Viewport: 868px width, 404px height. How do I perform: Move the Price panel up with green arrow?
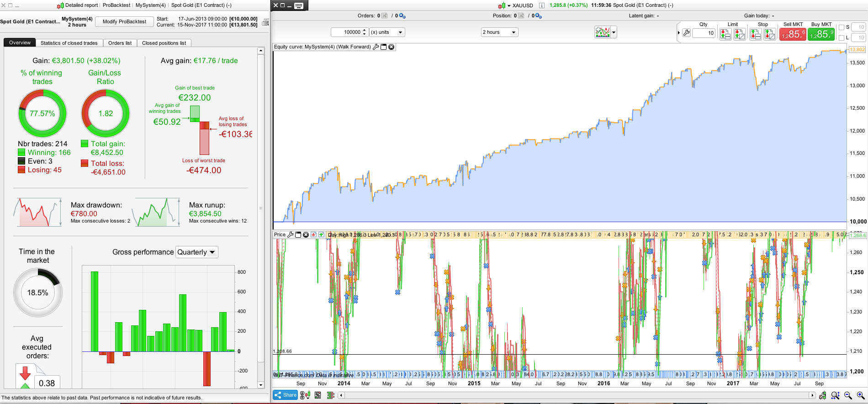pyautogui.click(x=321, y=234)
